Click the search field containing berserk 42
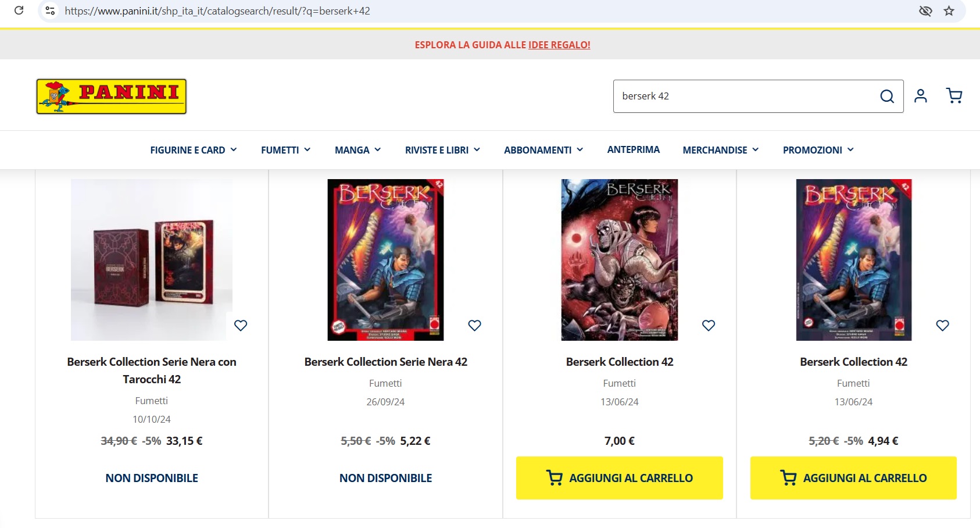Screen dimensions: 980x528 point(746,96)
